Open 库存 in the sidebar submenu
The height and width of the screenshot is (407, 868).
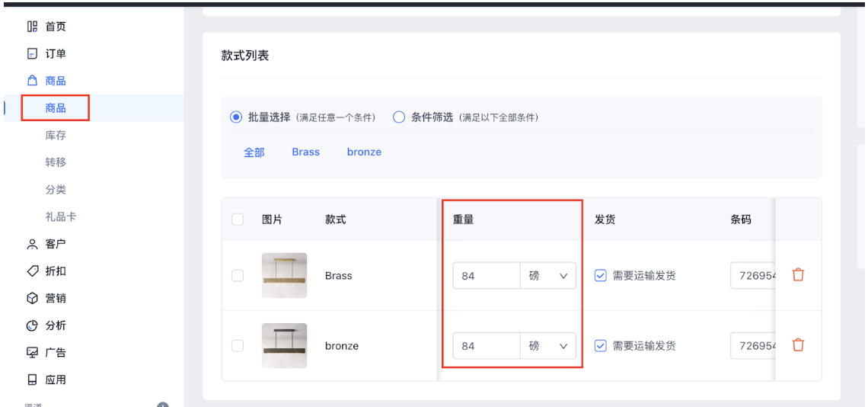pos(56,135)
